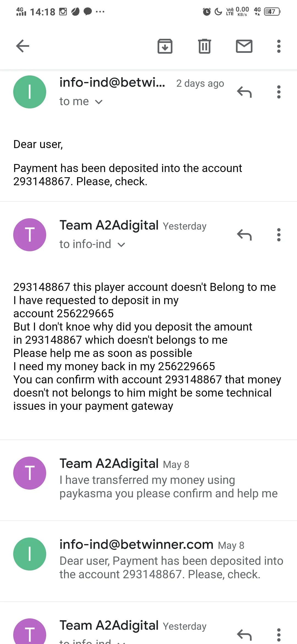
Task: Tap the alarm icon in status bar
Action: [207, 12]
